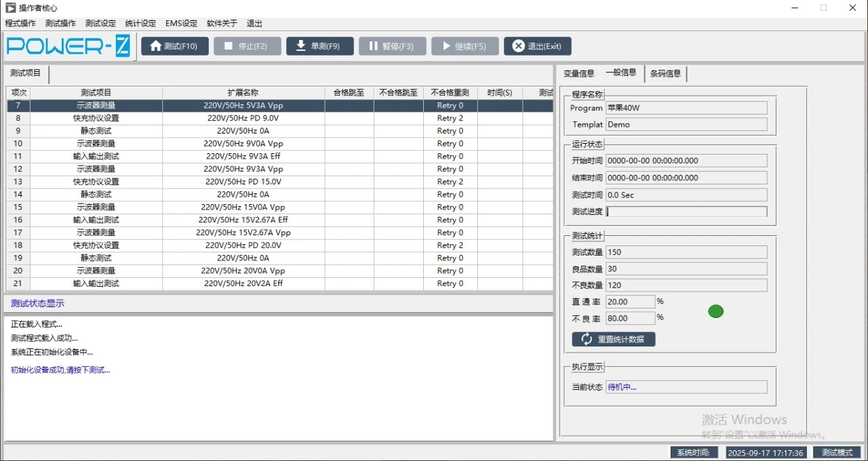Pause the test using 暂停(F3)

pyautogui.click(x=392, y=46)
